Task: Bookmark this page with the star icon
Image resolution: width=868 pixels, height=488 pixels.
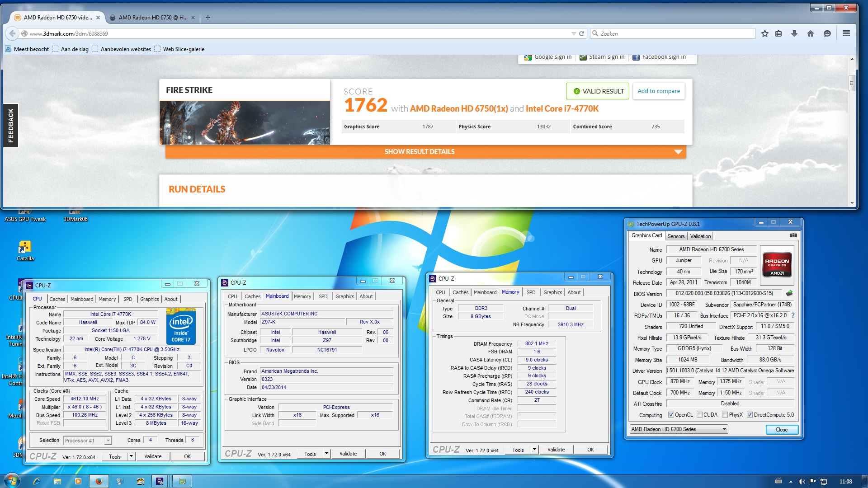Action: click(x=764, y=33)
